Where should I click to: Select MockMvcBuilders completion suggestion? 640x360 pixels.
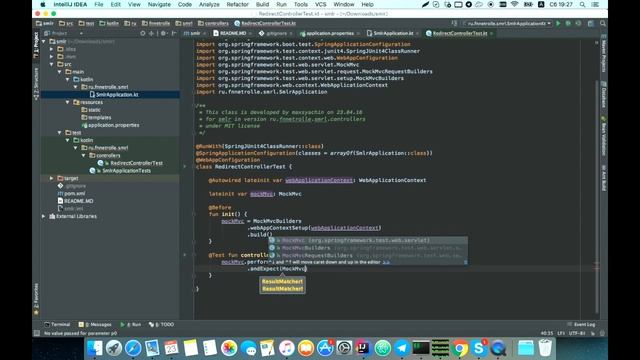click(367, 248)
